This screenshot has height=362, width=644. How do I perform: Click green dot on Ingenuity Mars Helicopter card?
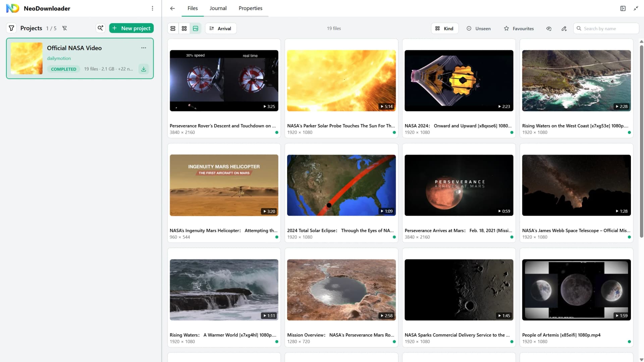tap(277, 237)
